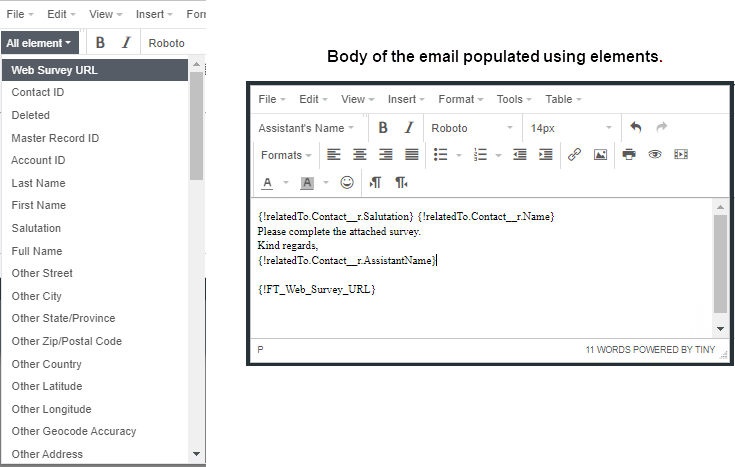
Task: Open the Table menu
Action: [x=563, y=100]
